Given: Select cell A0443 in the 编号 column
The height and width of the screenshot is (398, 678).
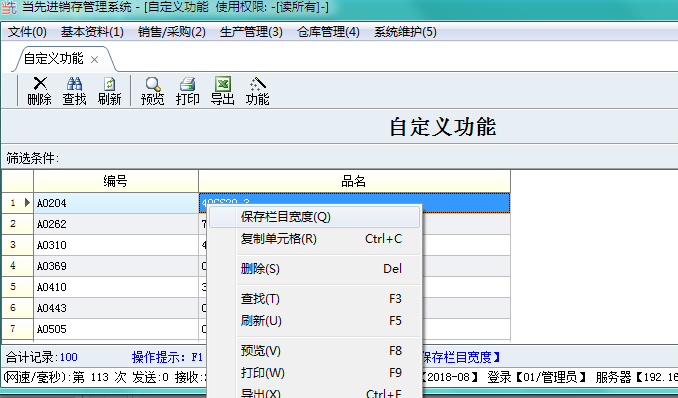Looking at the screenshot, I should click(116, 308).
